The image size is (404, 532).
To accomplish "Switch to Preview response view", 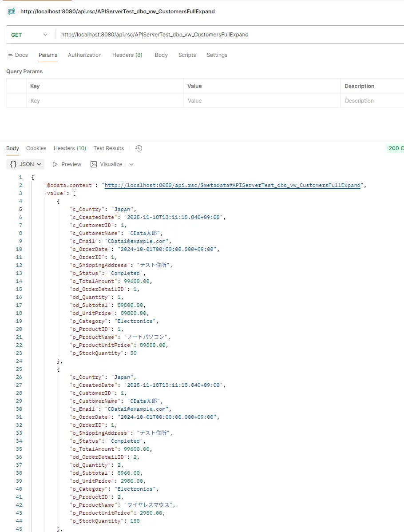I will pos(67,164).
